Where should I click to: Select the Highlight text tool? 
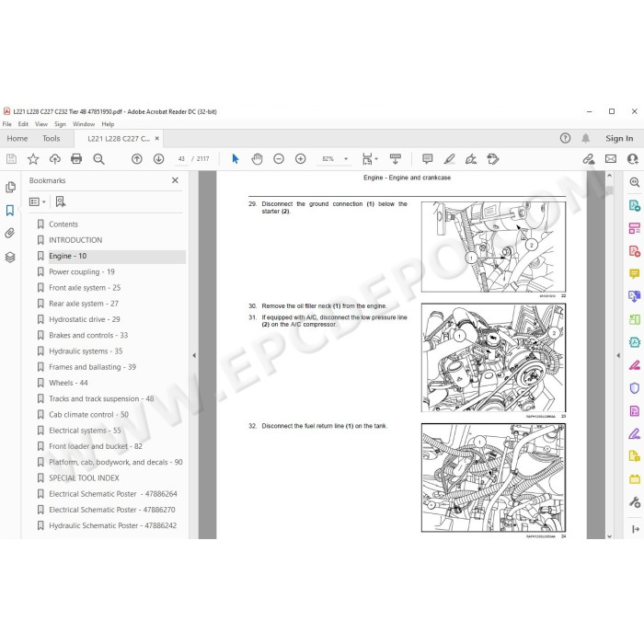[x=449, y=159]
